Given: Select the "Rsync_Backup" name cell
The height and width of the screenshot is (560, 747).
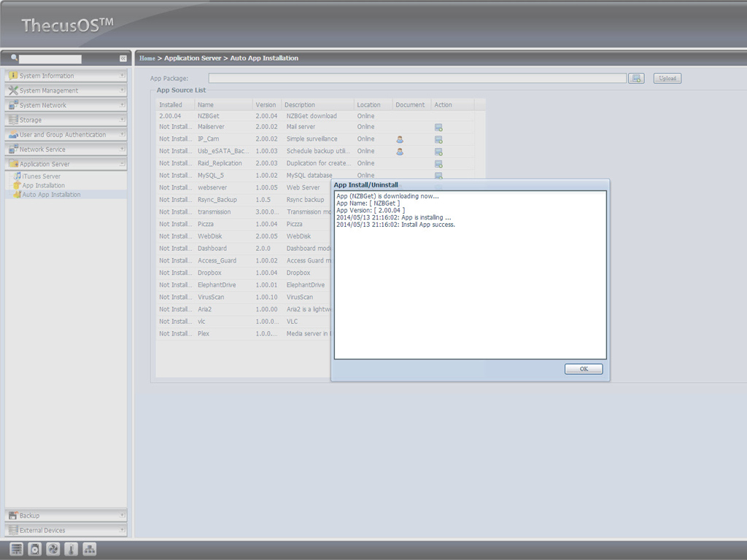Looking at the screenshot, I should click(x=217, y=200).
